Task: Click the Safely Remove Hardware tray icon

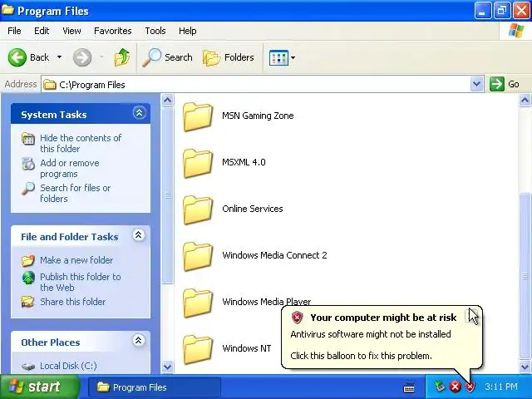Action: tap(440, 387)
